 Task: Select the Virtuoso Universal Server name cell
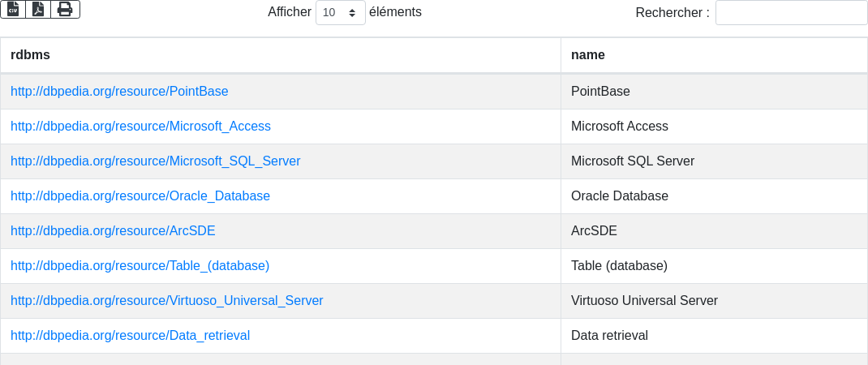point(644,301)
